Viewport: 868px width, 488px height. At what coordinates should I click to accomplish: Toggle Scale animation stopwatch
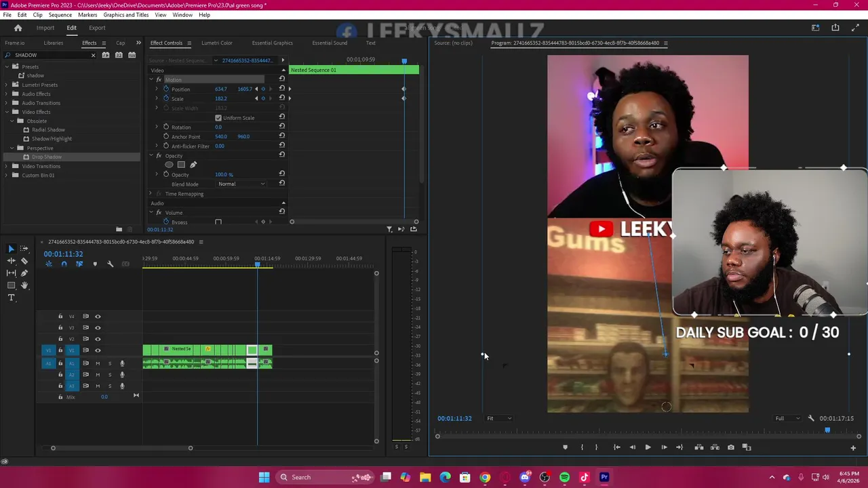click(166, 98)
